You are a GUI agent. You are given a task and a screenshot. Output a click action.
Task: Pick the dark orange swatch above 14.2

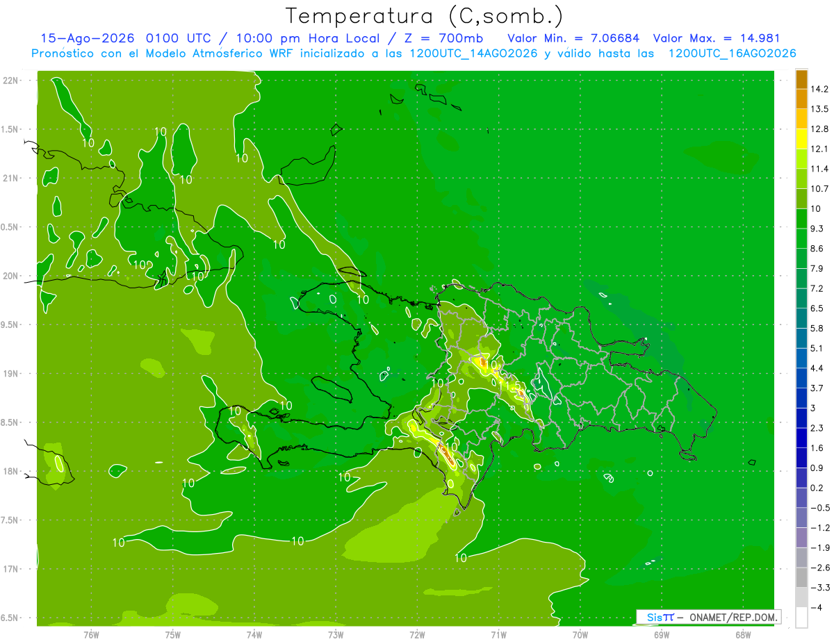click(801, 79)
